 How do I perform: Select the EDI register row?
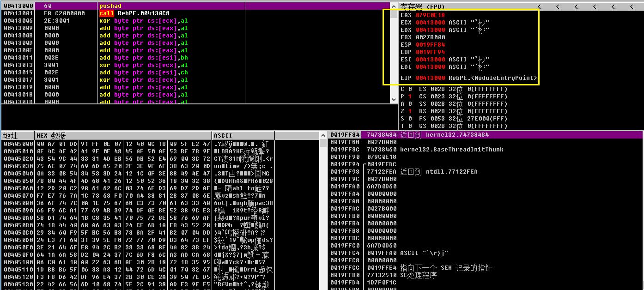tap(444, 67)
